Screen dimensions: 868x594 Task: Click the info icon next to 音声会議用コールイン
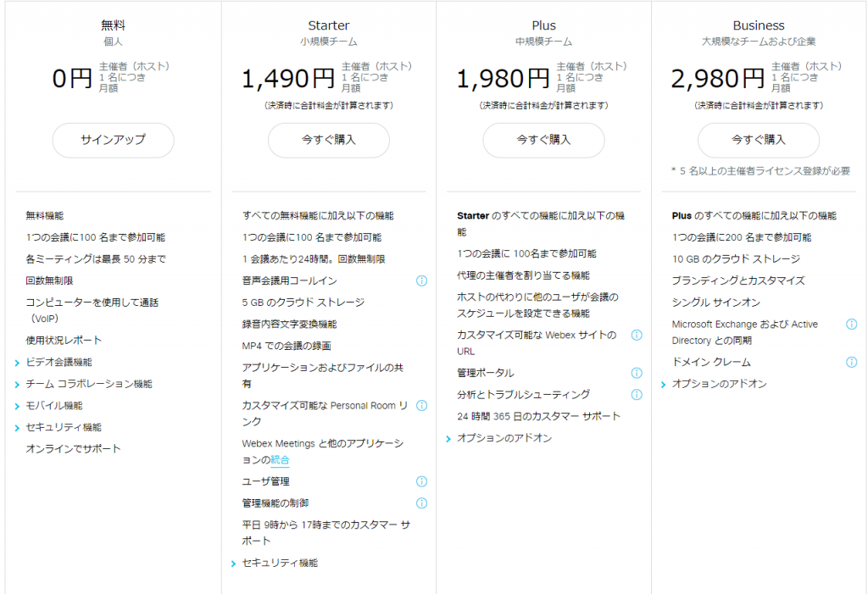[421, 281]
